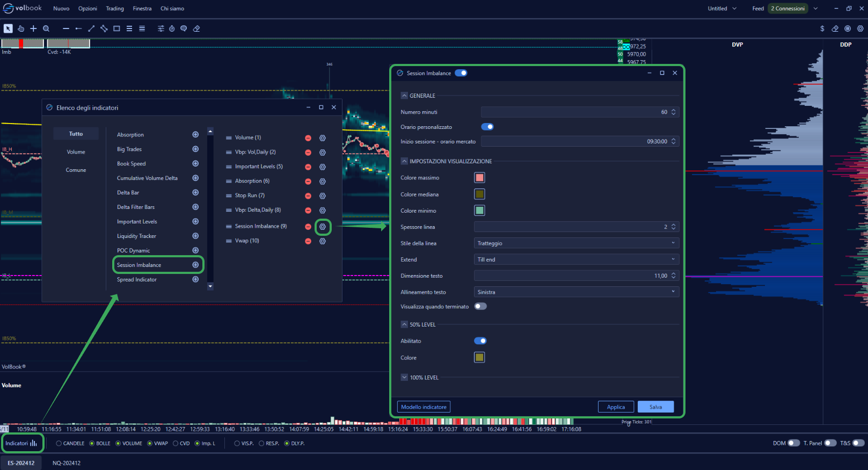
Task: Collapse IMPOSTAZIONI VISUALIZZAZIONE section
Action: click(404, 161)
